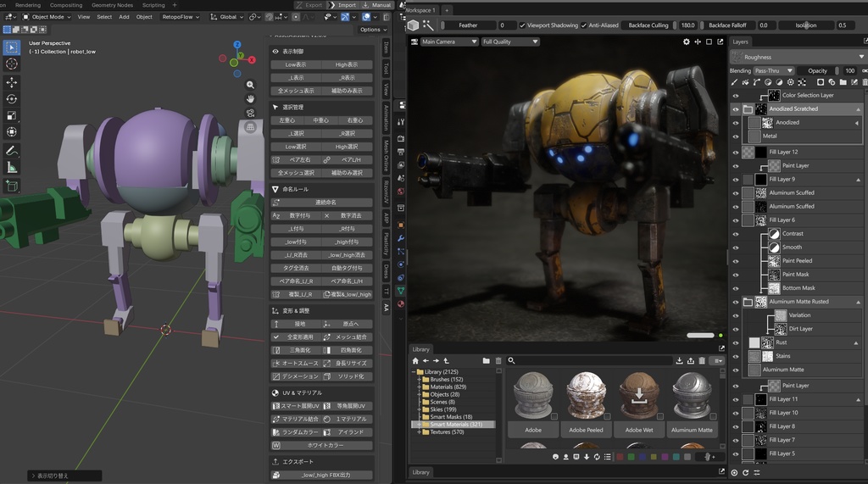Click the Library search magnifier icon
Image resolution: width=868 pixels, height=484 pixels.
(x=511, y=360)
